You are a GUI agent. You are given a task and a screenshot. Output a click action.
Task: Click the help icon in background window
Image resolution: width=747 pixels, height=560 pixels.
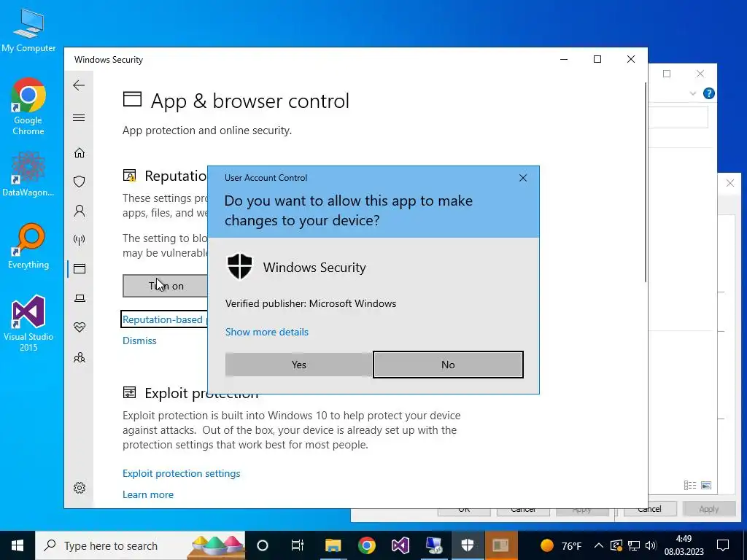[x=709, y=93]
